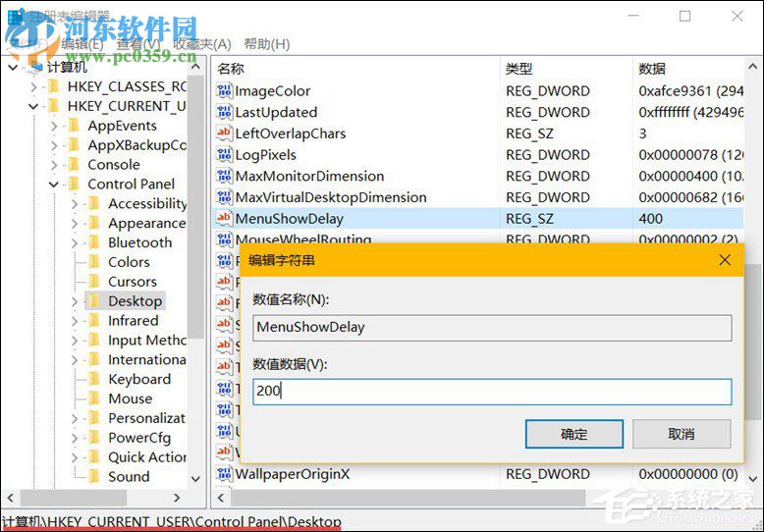The image size is (764, 532).
Task: Sort values by the 类型 column header
Action: coord(519,69)
